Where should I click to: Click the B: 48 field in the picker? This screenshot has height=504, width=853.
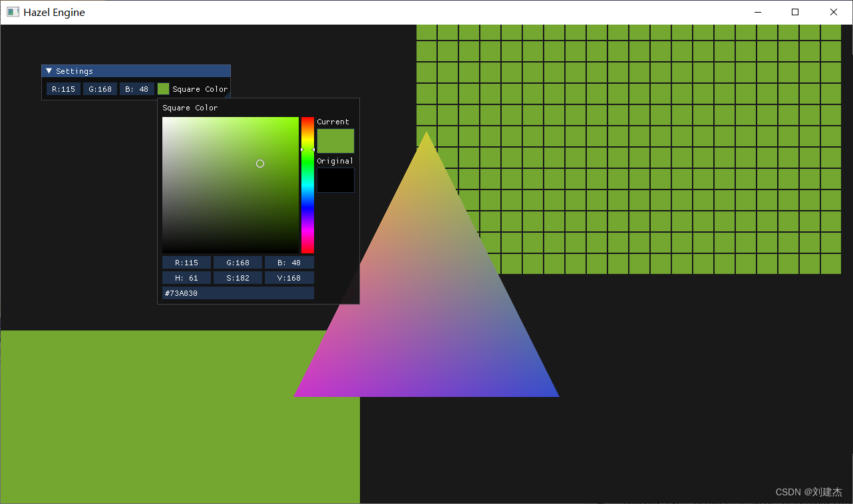click(289, 262)
